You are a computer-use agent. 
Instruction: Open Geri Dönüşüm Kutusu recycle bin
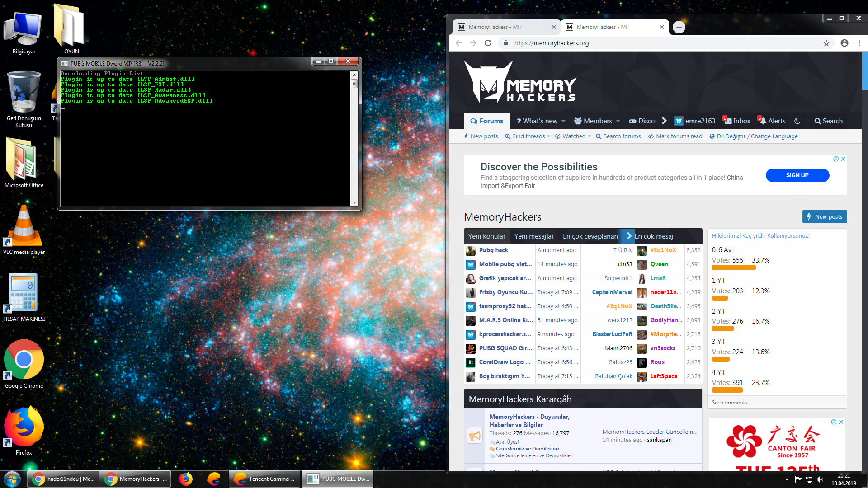(x=24, y=99)
